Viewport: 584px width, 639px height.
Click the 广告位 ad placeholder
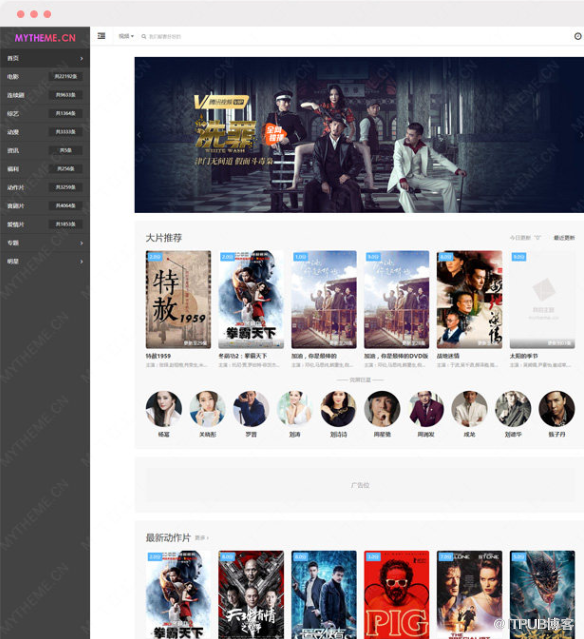(360, 485)
